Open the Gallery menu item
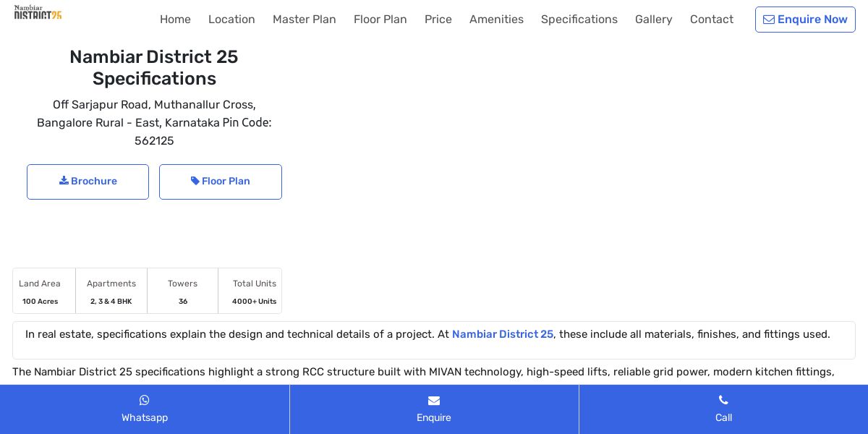Screen dimensions: 868x434 pyautogui.click(x=654, y=20)
